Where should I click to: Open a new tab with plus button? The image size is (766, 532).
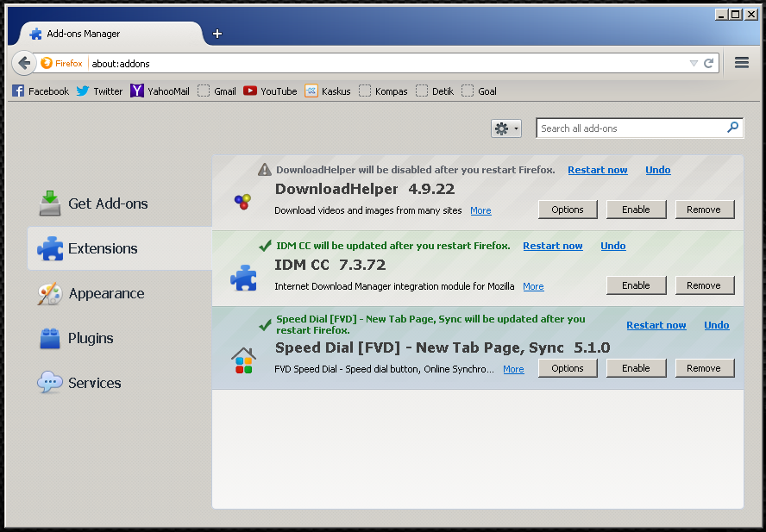(217, 34)
